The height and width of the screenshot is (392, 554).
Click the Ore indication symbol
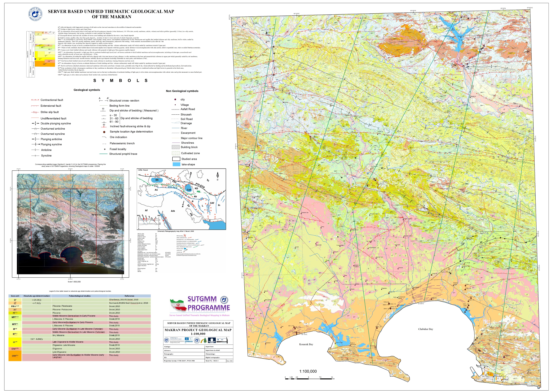tap(104, 137)
